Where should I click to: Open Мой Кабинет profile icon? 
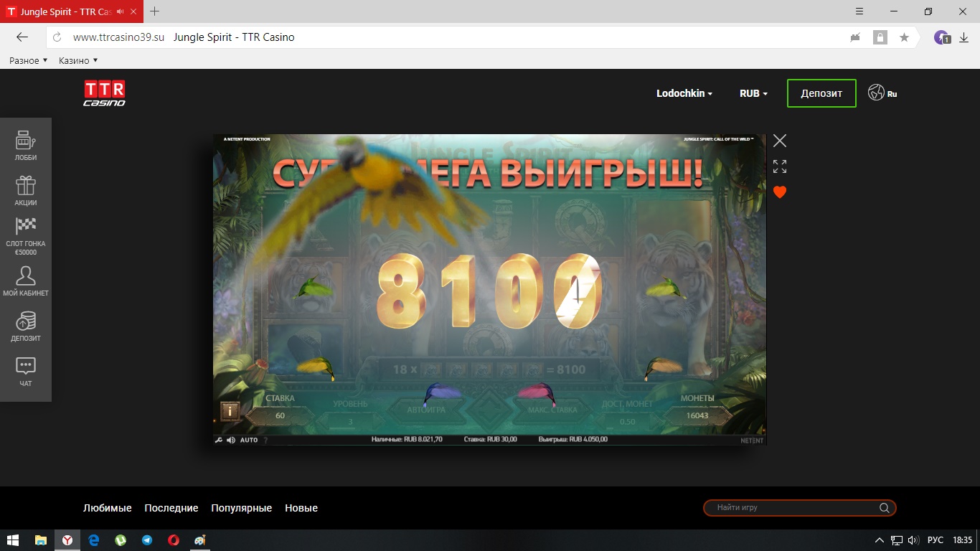26,281
